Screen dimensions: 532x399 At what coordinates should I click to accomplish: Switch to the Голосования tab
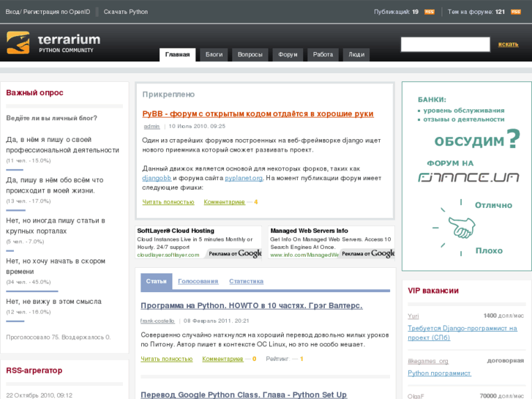pyautogui.click(x=198, y=282)
